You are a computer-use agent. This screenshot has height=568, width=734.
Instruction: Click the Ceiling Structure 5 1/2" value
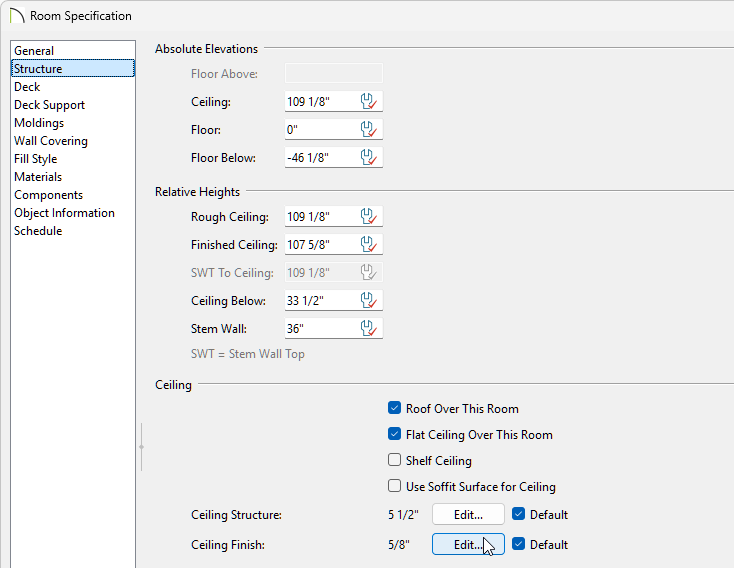click(x=403, y=515)
